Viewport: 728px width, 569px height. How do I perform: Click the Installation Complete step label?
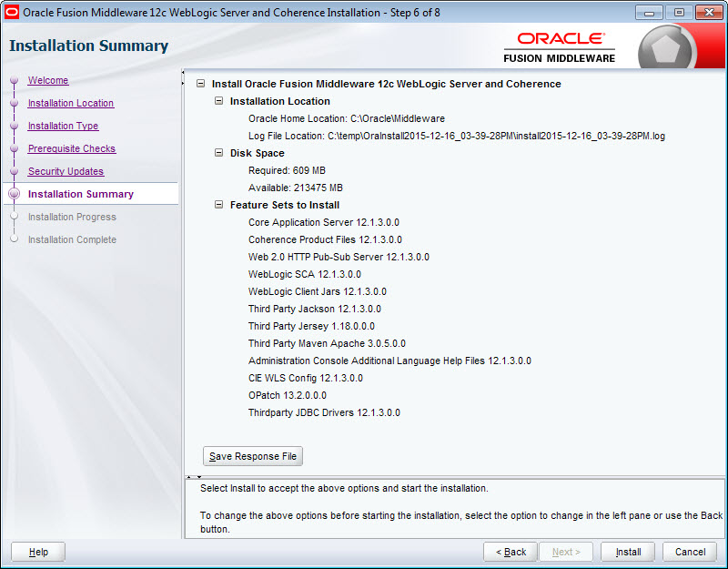72,239
